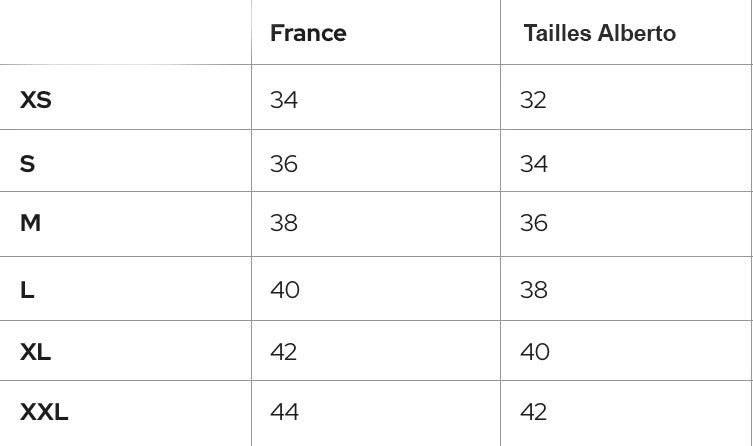
Task: Click Tailles Alberto size 36 for M
Action: pyautogui.click(x=534, y=223)
